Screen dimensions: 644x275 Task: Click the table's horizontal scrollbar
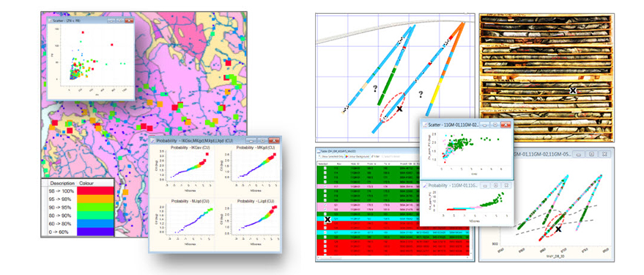click(393, 257)
